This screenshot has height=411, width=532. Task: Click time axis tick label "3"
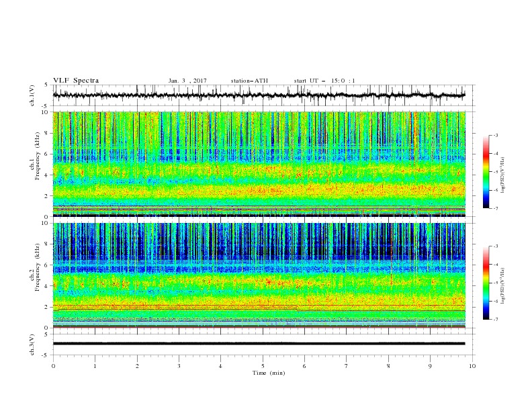coord(179,366)
